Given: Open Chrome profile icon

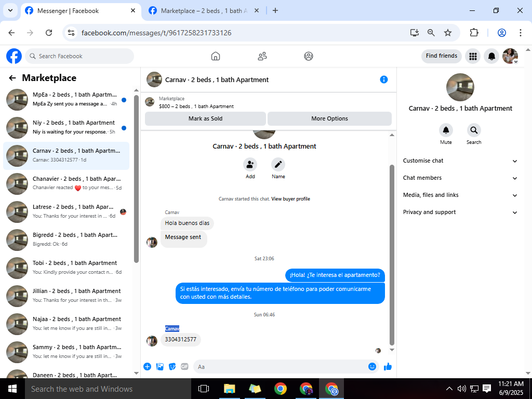Looking at the screenshot, I should coord(502,33).
